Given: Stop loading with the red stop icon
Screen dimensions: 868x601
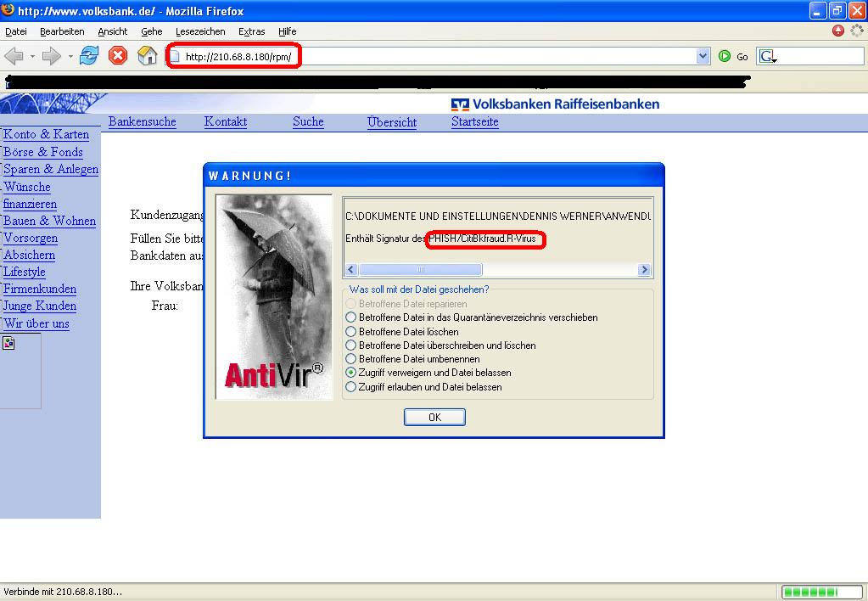Looking at the screenshot, I should (117, 56).
